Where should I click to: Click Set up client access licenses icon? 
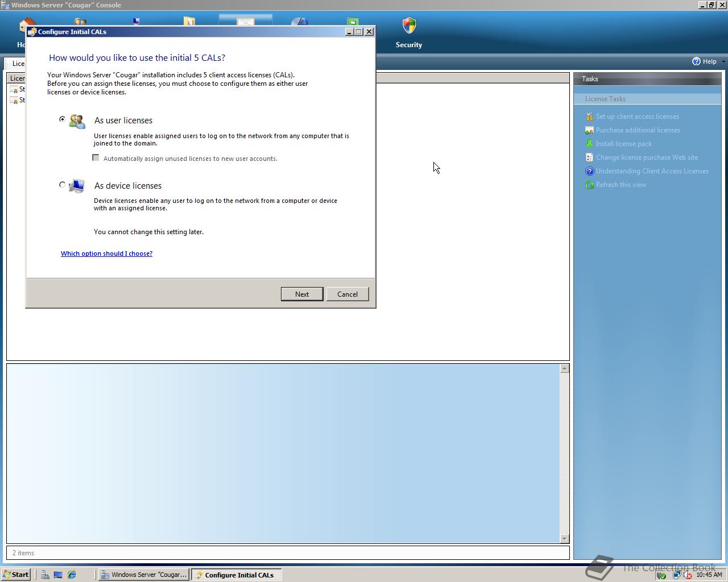(x=589, y=117)
